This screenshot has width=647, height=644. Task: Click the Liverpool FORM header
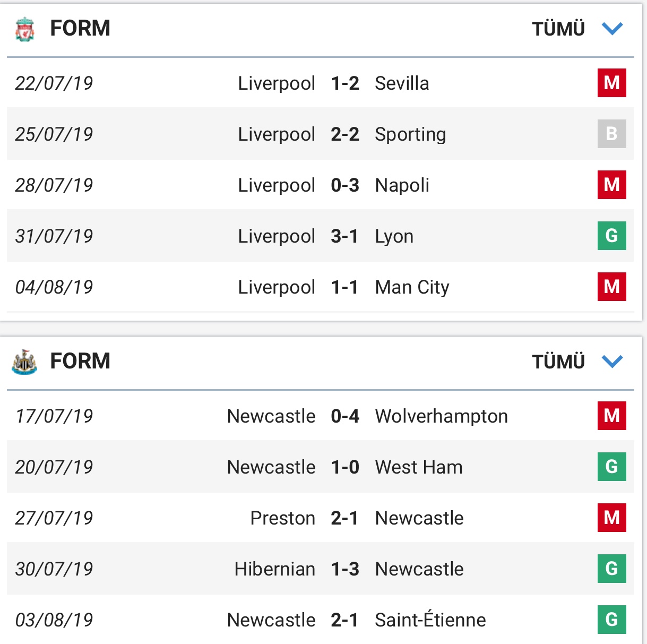(80, 28)
